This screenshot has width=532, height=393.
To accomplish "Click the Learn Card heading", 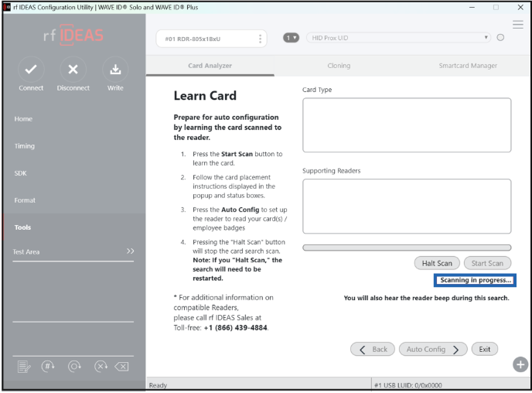I will pyautogui.click(x=205, y=96).
